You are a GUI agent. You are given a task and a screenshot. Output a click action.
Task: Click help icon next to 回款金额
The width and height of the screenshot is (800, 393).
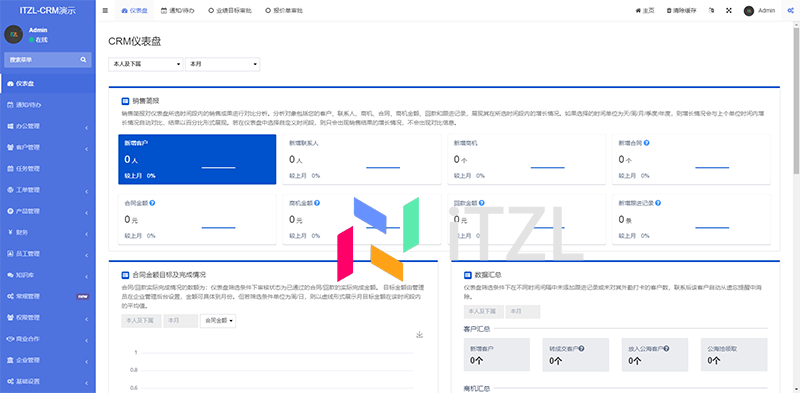[x=482, y=203]
